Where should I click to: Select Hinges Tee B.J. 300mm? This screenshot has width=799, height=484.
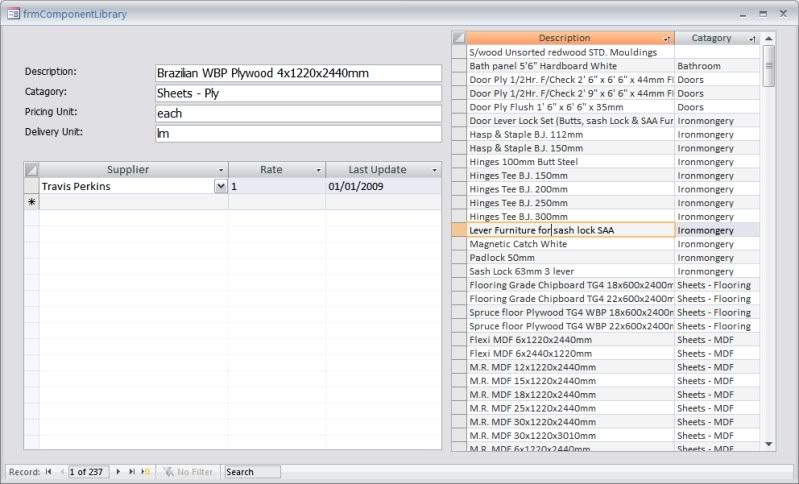pyautogui.click(x=570, y=217)
